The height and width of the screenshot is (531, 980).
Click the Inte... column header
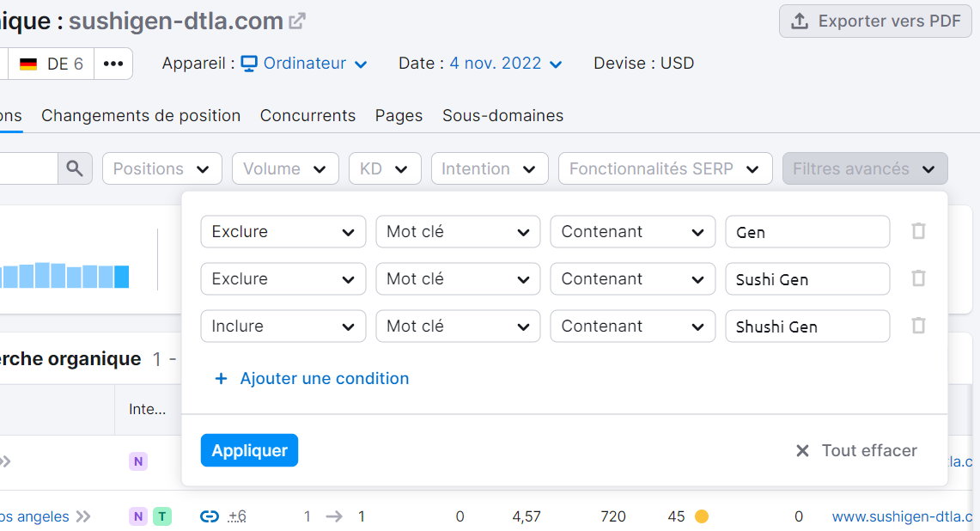click(x=148, y=409)
